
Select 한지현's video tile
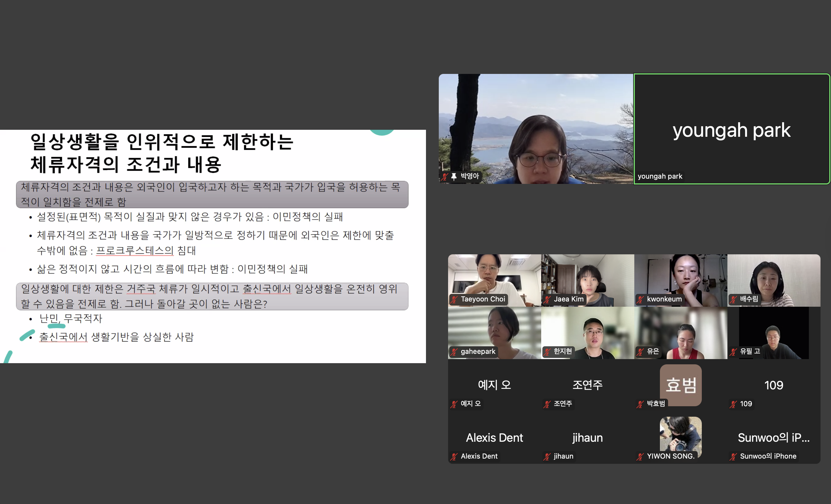click(587, 333)
